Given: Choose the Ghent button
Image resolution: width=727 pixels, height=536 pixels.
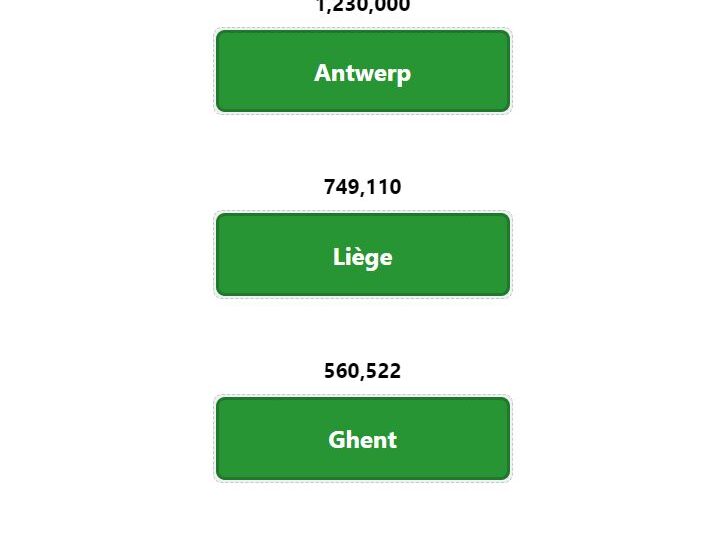Looking at the screenshot, I should (x=363, y=438).
